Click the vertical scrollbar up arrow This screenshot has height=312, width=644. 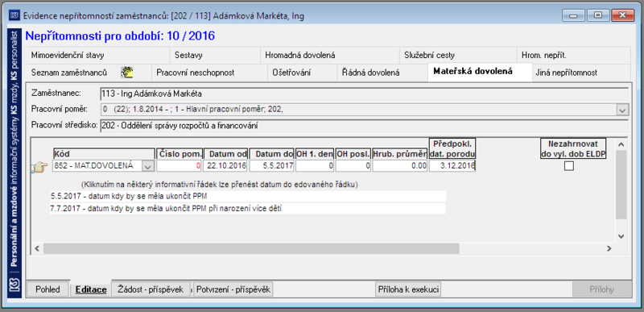[621, 144]
